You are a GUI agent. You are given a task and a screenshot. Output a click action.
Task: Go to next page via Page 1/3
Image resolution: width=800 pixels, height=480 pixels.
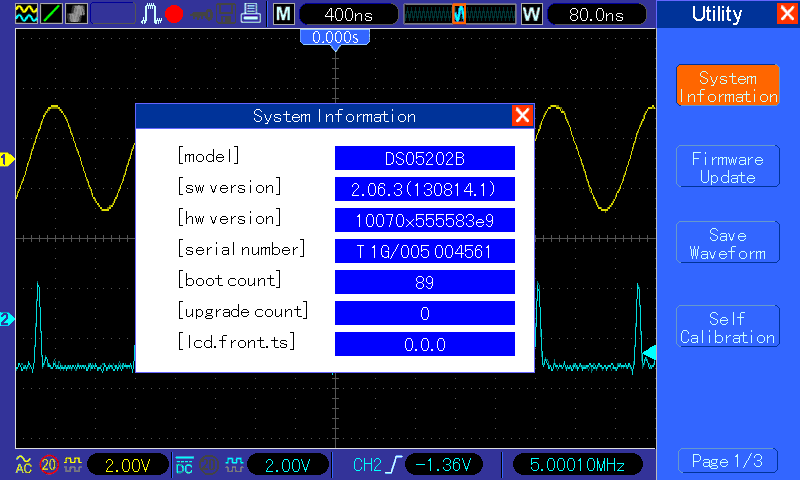pos(728,461)
